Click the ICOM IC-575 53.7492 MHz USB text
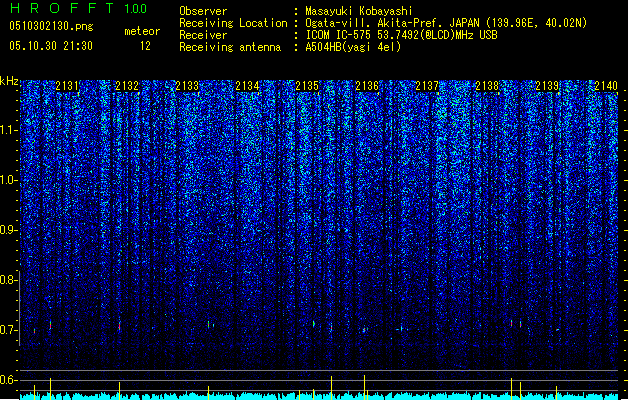The width and height of the screenshot is (629, 400). (402, 35)
